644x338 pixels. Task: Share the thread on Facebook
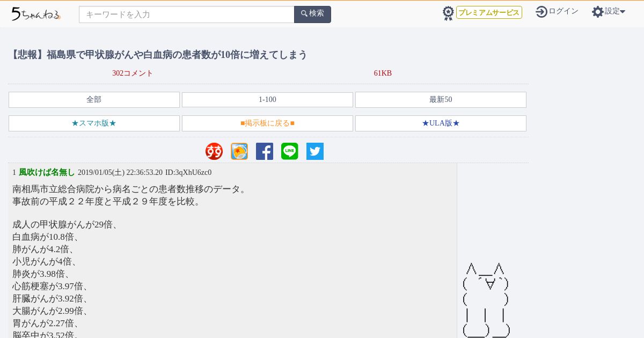coord(265,151)
